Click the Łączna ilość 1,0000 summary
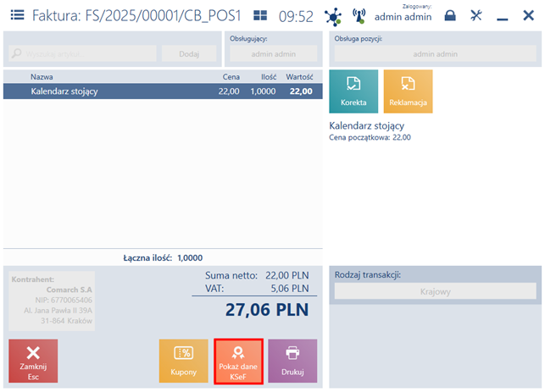The height and width of the screenshot is (392, 545). [x=163, y=257]
